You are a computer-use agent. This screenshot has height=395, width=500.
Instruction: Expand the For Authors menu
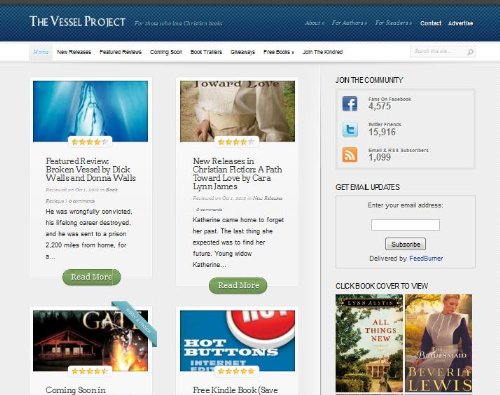tap(349, 23)
